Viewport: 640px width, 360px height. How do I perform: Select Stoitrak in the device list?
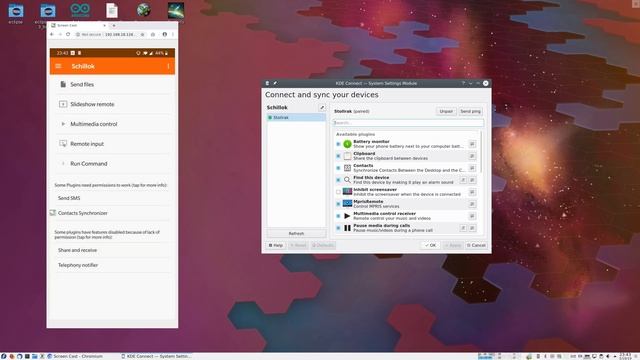tap(296, 118)
